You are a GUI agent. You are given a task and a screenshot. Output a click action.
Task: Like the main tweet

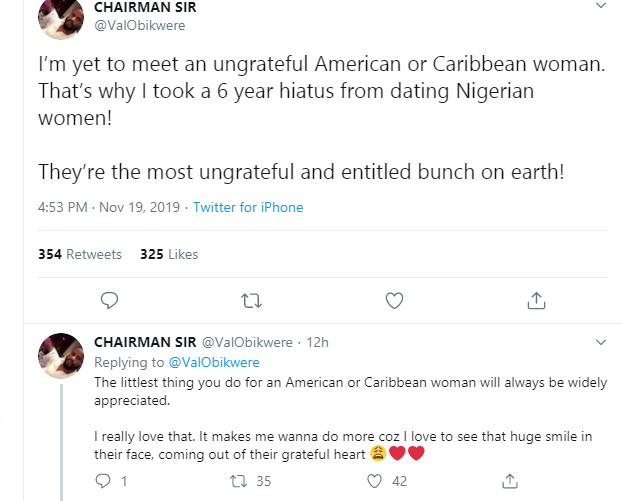coord(394,299)
